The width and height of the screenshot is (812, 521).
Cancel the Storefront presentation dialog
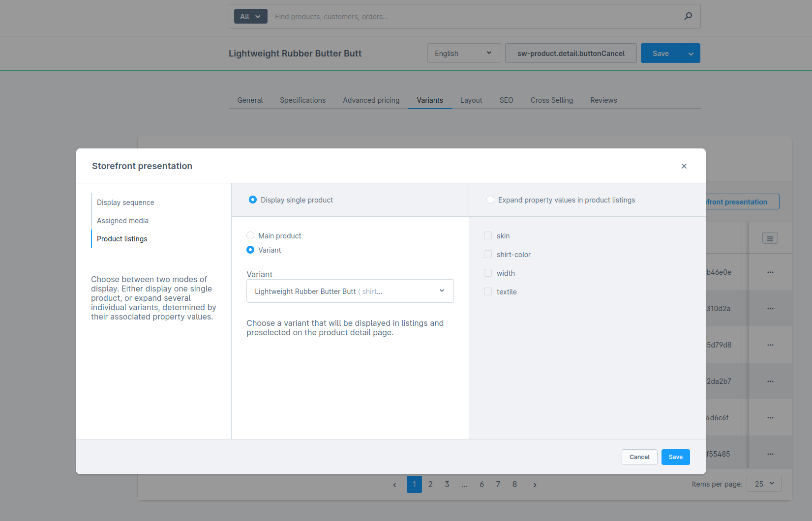[639, 457]
